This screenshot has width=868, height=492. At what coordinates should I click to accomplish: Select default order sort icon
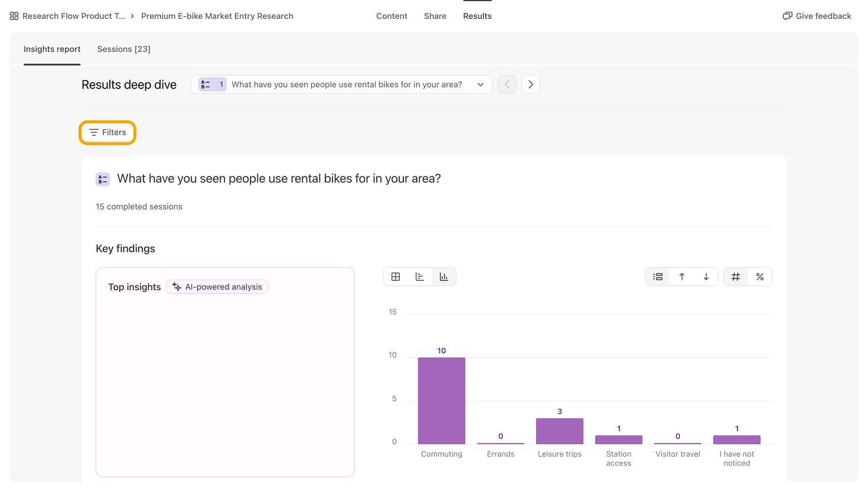(658, 277)
